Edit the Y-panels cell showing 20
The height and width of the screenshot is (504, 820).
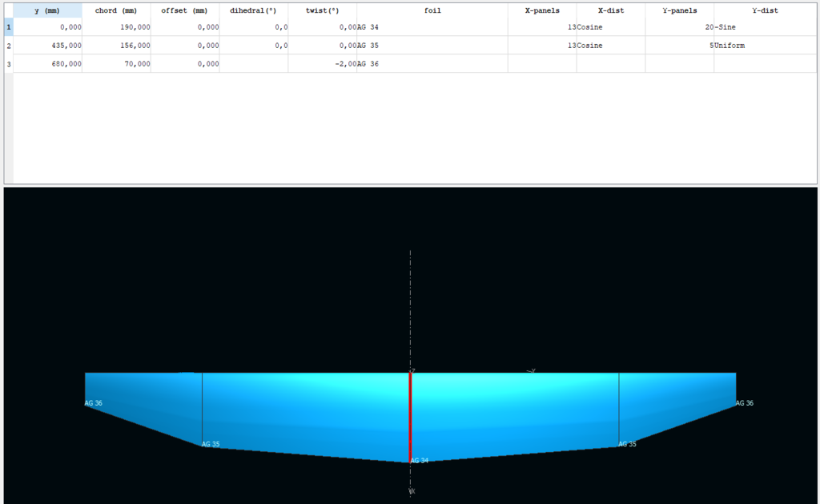[679, 27]
